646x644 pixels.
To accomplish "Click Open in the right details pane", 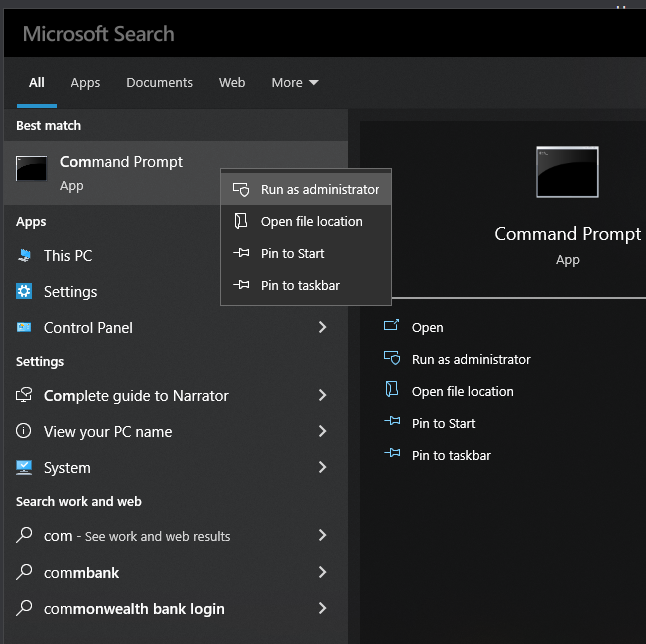I will 427,327.
